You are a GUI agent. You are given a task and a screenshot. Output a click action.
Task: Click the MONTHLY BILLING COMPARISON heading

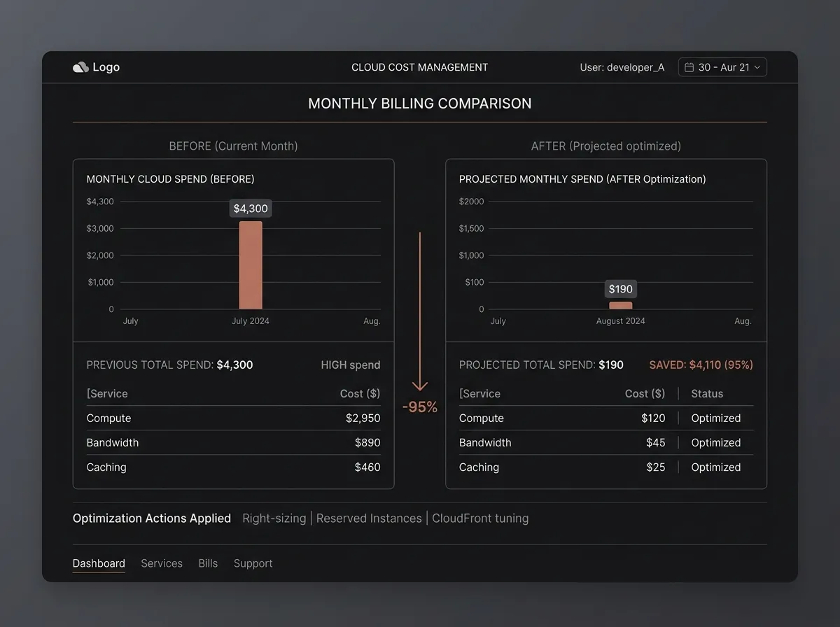pyautogui.click(x=420, y=104)
